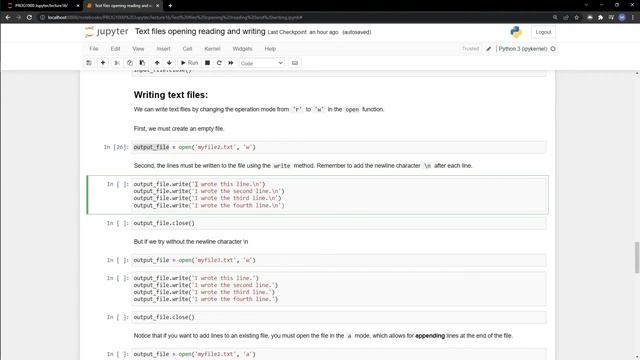Cut selected cells with the scissors icon
Viewport: 640px width, 360px height.
coord(117,63)
